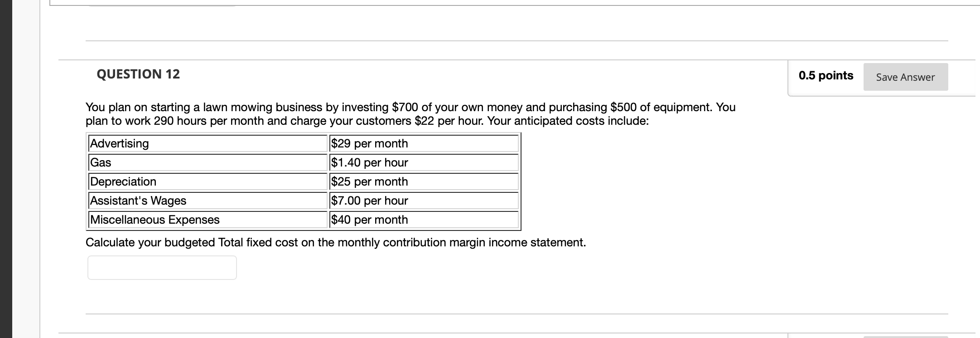The image size is (980, 338).
Task: Click inside the empty answer field to focus it
Action: (x=162, y=267)
